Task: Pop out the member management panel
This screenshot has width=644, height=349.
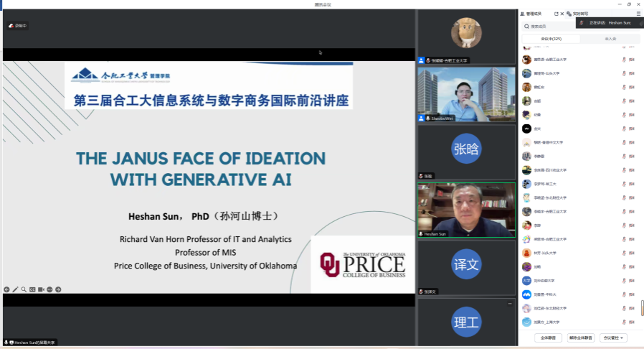Action: tap(556, 14)
